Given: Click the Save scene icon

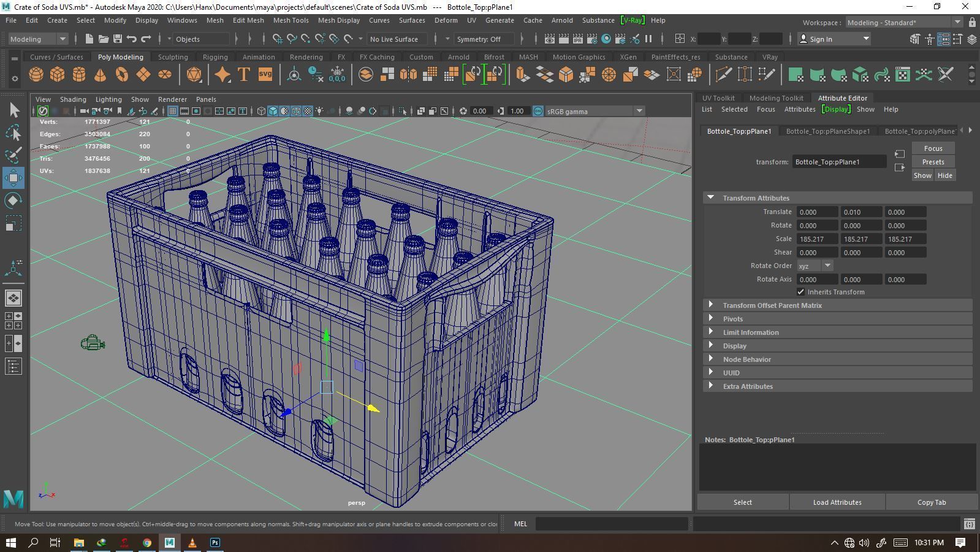Looking at the screenshot, I should pos(117,39).
